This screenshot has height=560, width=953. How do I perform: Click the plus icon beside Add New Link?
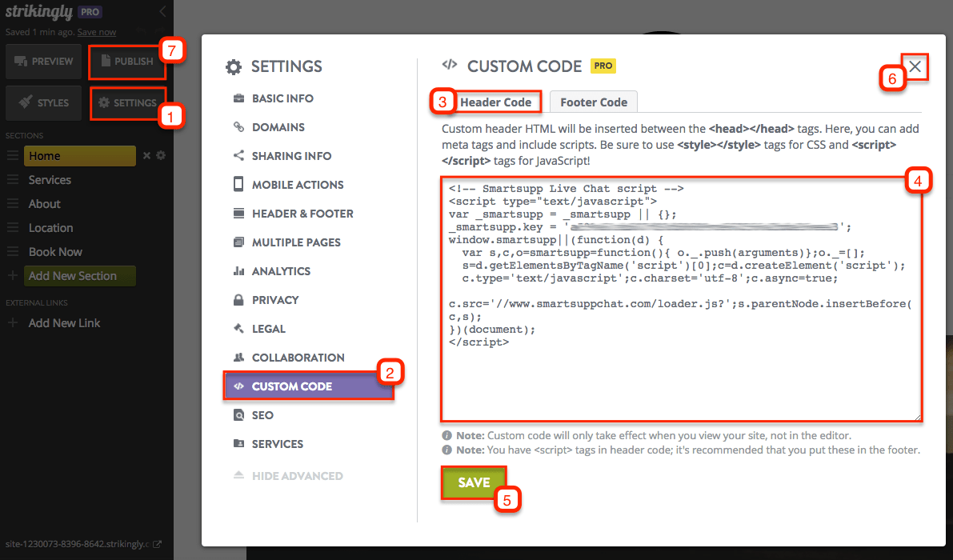click(x=12, y=323)
